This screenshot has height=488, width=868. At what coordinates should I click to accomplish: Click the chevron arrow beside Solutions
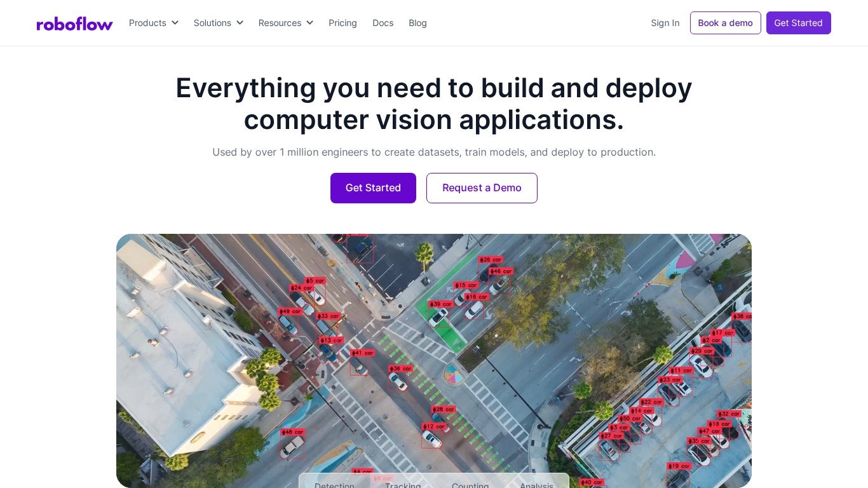240,23
